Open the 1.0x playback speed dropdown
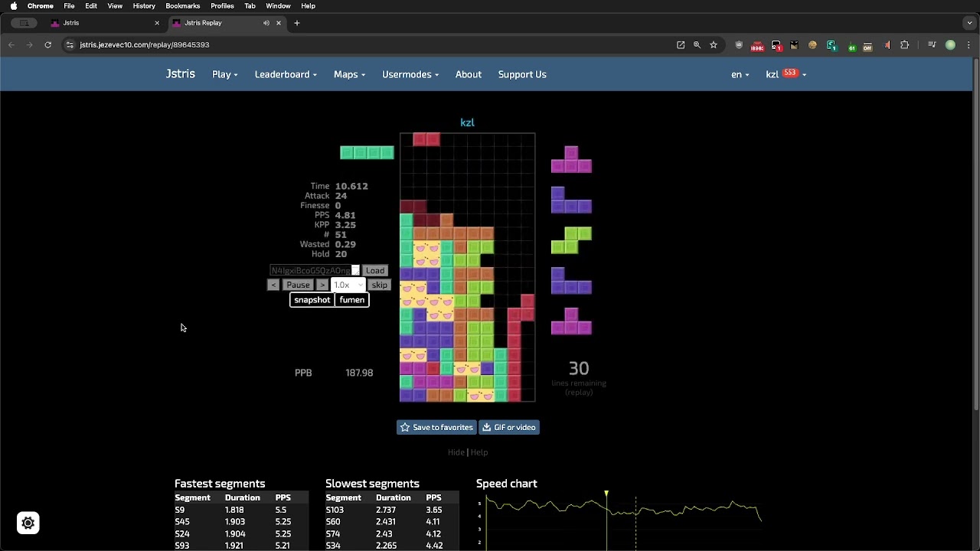This screenshot has height=551, width=980. point(348,285)
